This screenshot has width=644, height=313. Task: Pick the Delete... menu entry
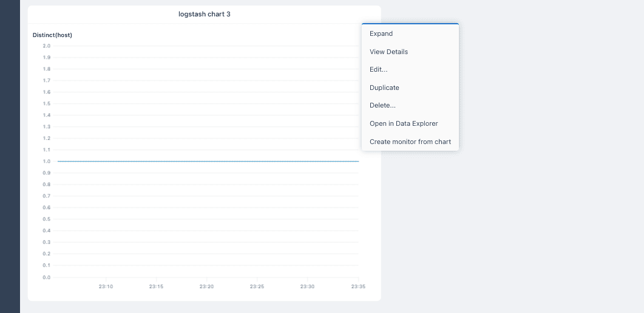(x=410, y=105)
